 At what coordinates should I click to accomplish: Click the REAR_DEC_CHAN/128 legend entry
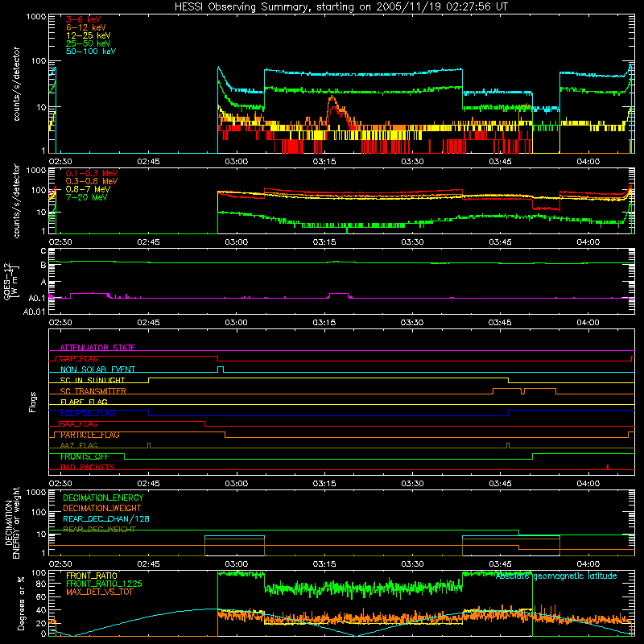coord(106,518)
